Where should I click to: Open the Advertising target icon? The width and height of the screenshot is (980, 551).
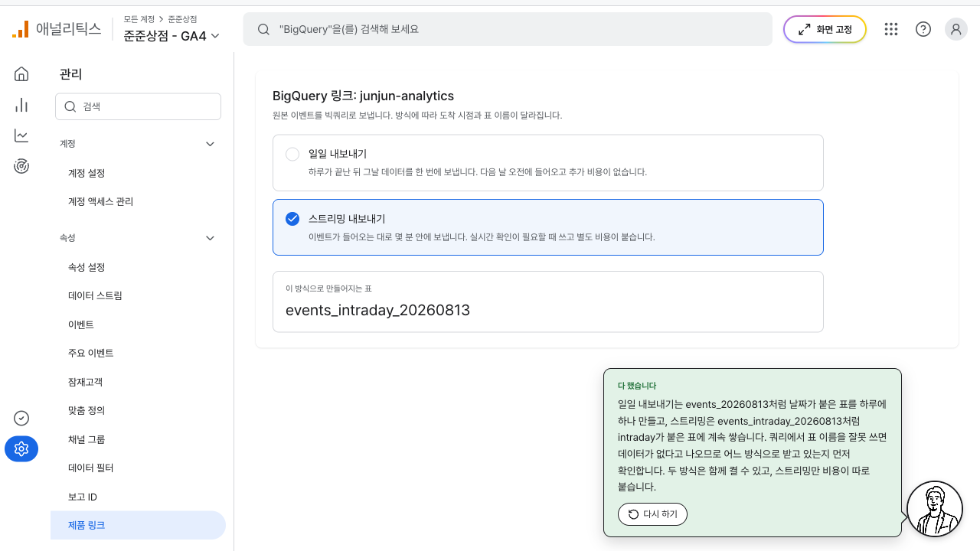click(x=21, y=166)
